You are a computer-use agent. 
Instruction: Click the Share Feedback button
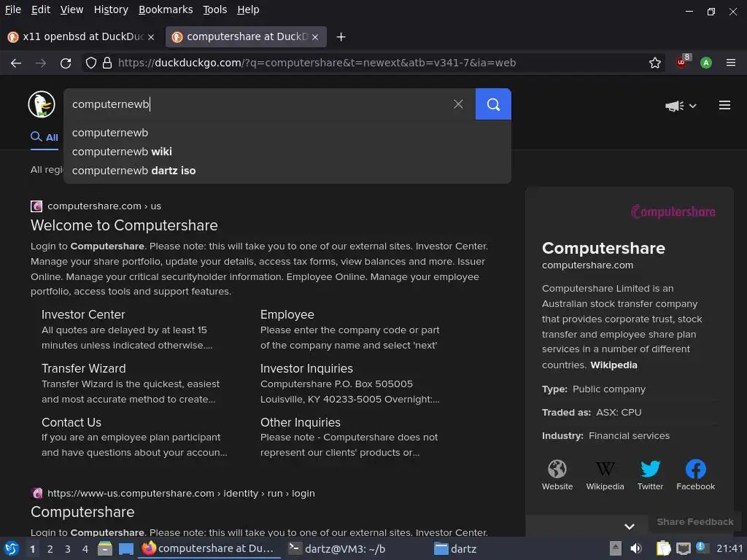coord(695,522)
